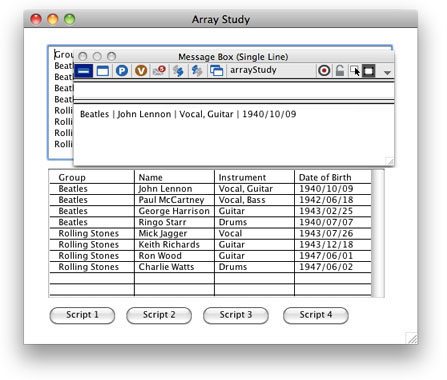Open Back Scripts icon in Message Box toolbar
Image resolution: width=447 pixels, height=380 pixels.
197,71
